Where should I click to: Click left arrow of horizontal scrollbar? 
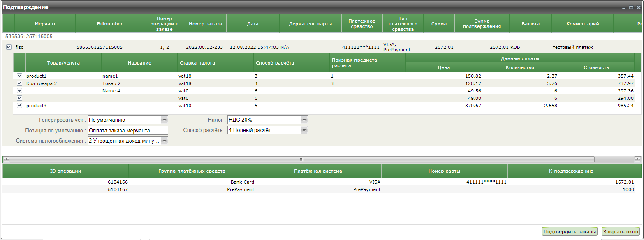coord(6,159)
